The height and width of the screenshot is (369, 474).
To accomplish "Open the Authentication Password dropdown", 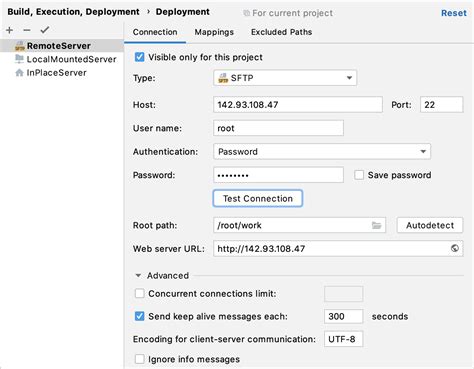I will pyautogui.click(x=322, y=152).
